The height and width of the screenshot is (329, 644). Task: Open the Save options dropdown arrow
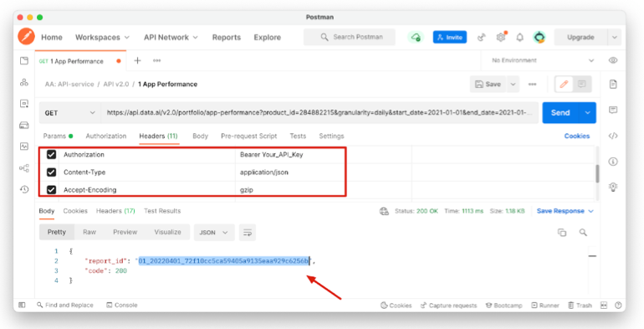point(513,84)
